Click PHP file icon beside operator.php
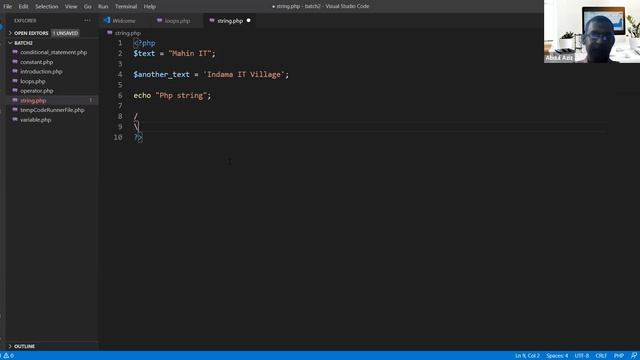Viewport: 640px width, 360px height. pyautogui.click(x=15, y=90)
